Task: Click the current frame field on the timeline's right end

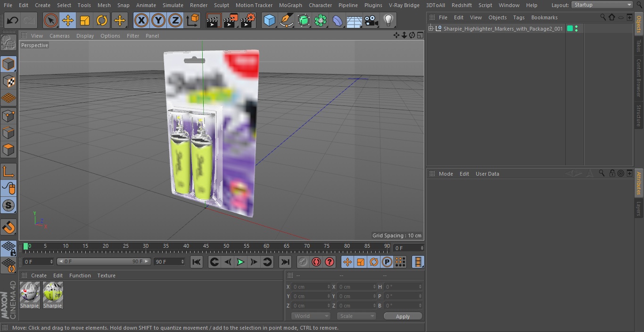Action: [x=409, y=248]
